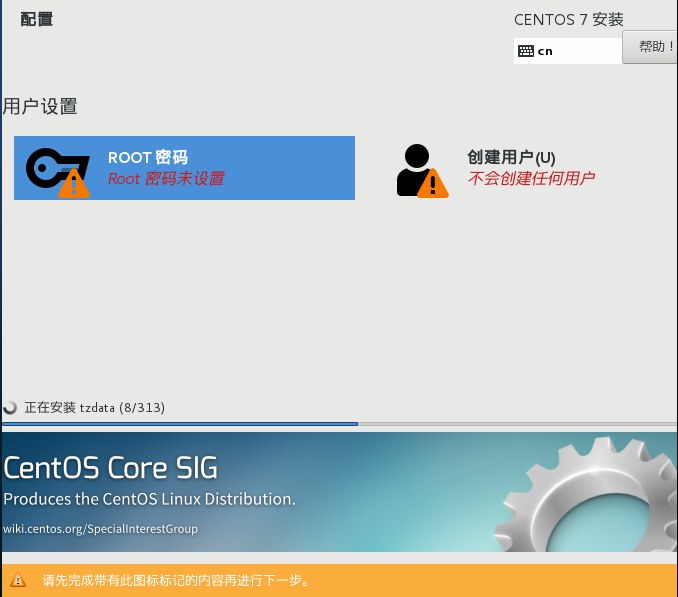Open the ROOT 密码 setting
678x597 pixels.
click(x=184, y=168)
